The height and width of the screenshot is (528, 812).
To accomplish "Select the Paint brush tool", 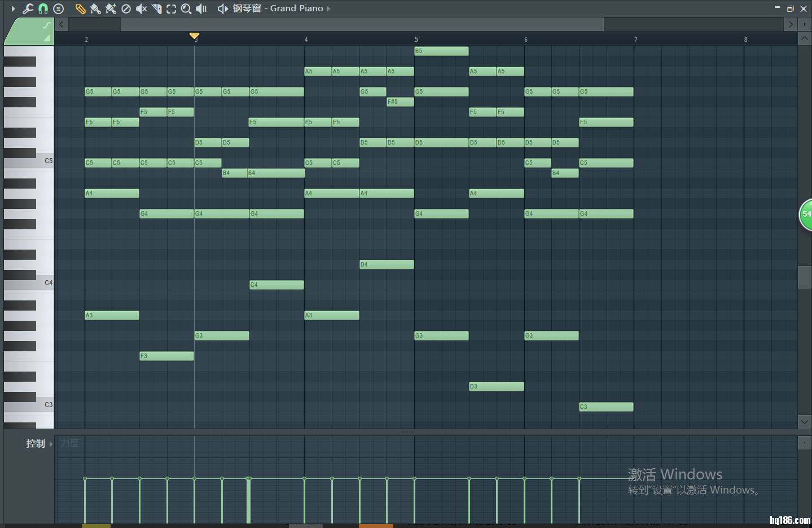I will 95,8.
